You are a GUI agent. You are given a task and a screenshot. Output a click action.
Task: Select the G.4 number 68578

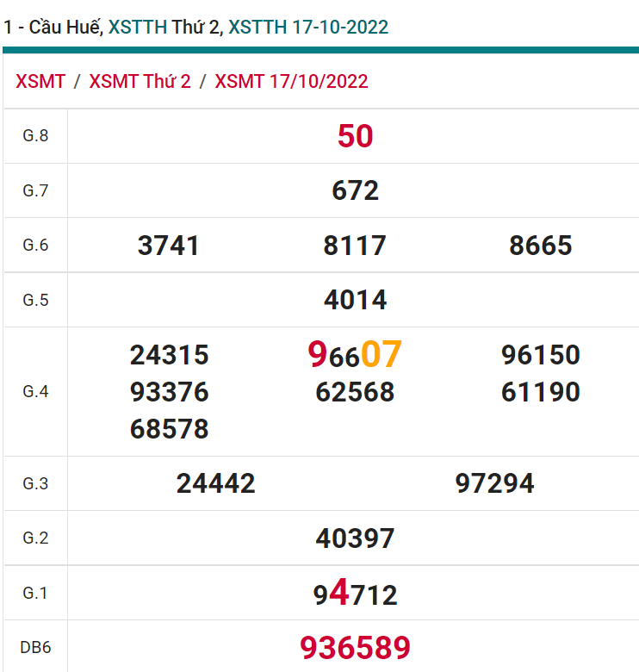pos(169,428)
